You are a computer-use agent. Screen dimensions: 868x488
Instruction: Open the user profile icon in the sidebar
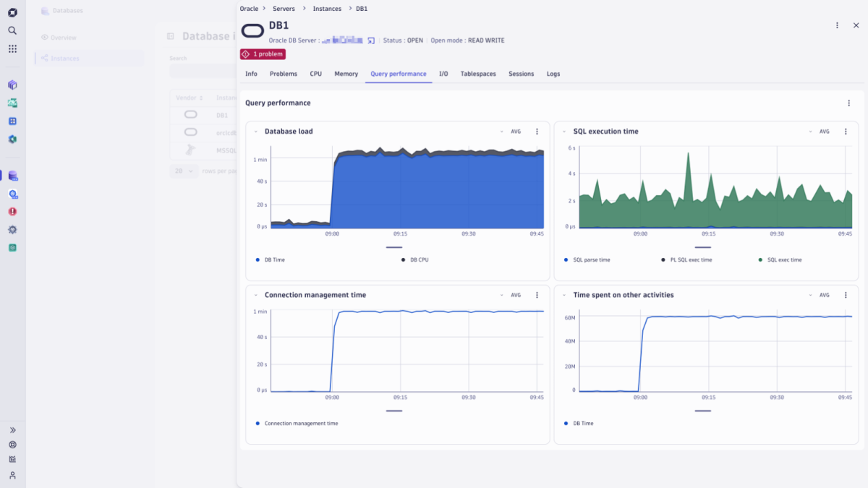[x=12, y=474]
